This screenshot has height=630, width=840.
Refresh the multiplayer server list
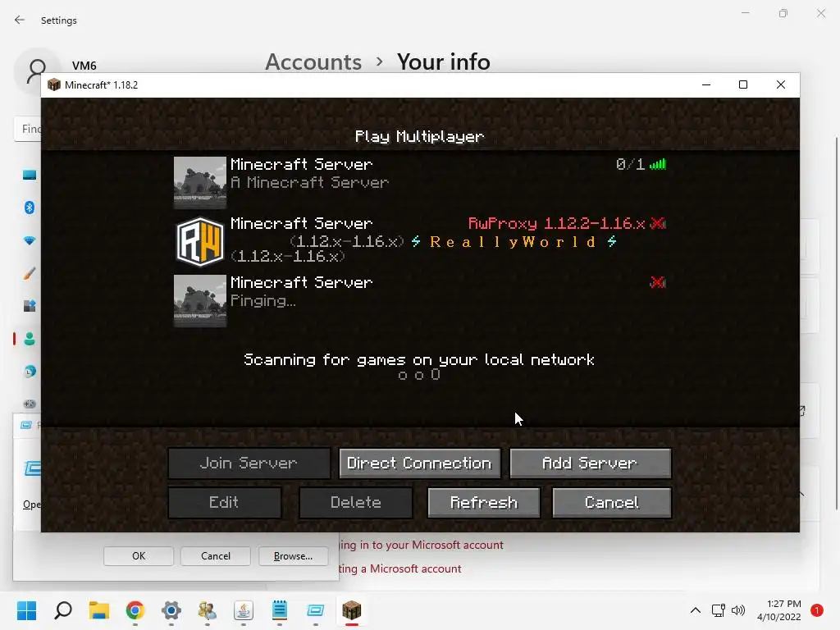click(484, 503)
